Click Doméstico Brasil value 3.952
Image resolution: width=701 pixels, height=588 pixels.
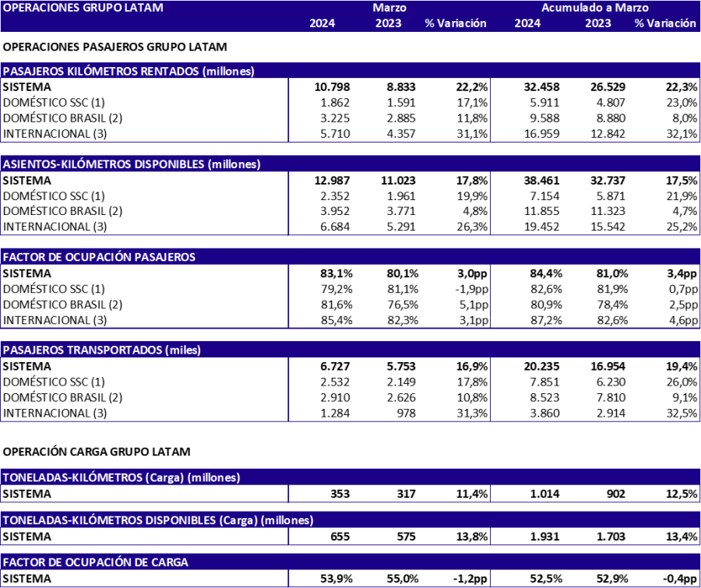click(x=335, y=211)
